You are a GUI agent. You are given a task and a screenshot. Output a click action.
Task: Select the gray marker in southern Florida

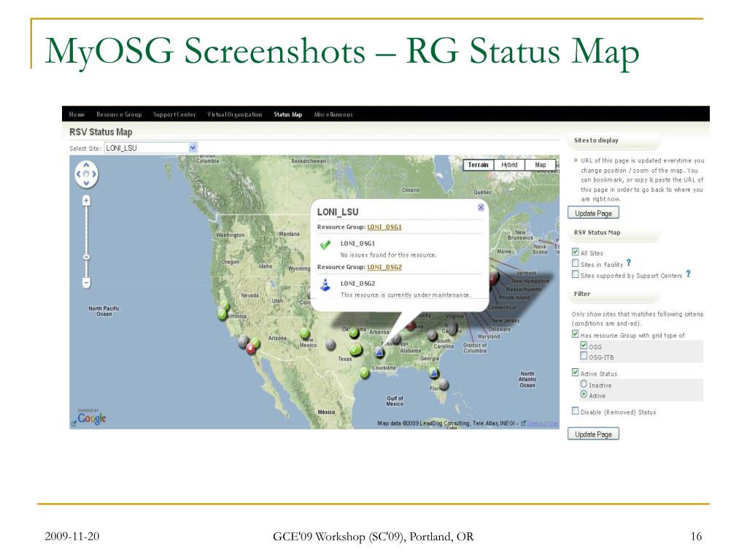pyautogui.click(x=444, y=384)
